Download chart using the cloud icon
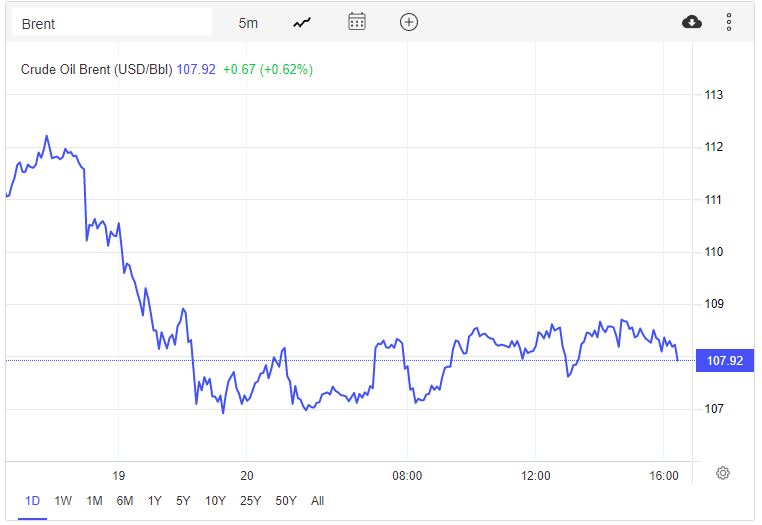 coord(692,22)
